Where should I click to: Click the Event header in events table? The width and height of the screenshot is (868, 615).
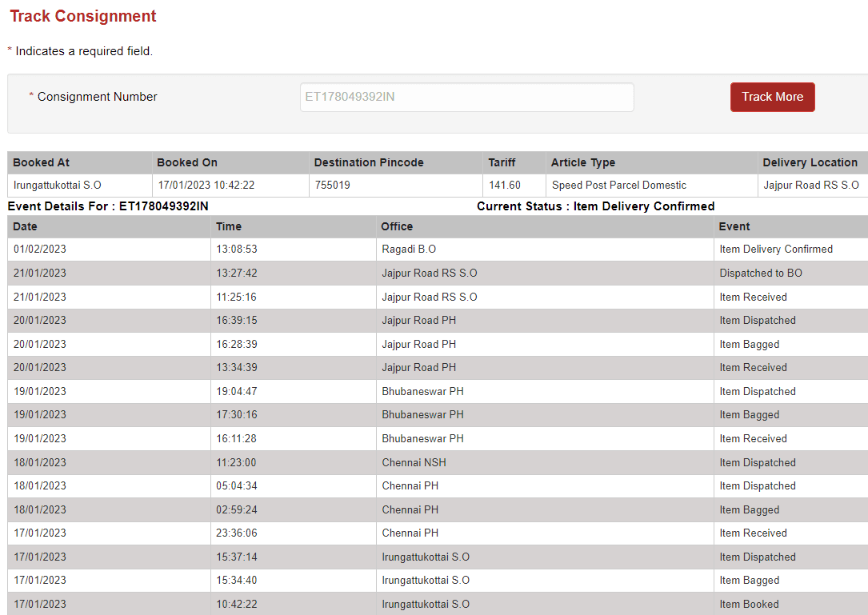pyautogui.click(x=734, y=226)
